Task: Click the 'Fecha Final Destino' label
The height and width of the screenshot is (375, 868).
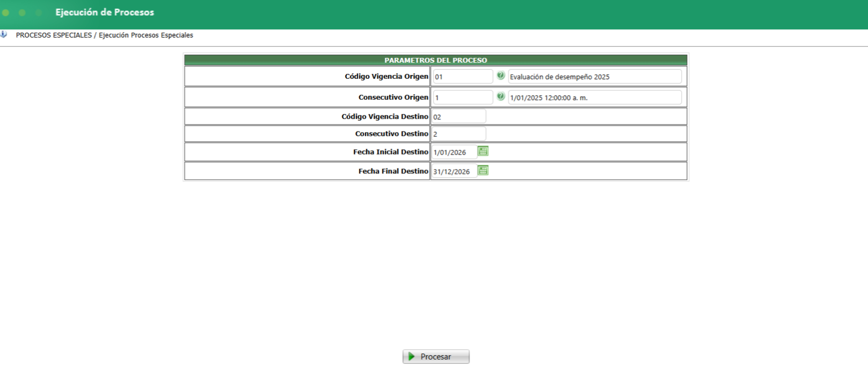Action: (393, 171)
